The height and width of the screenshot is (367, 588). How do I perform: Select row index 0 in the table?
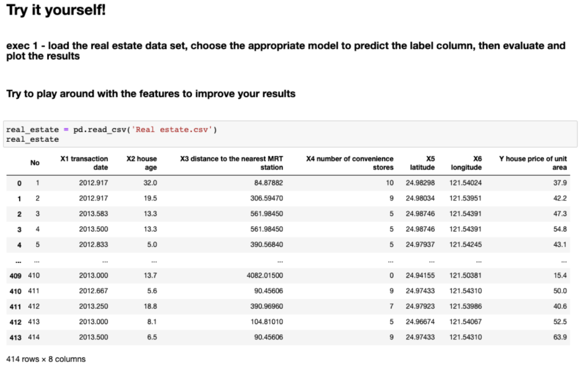[18, 183]
